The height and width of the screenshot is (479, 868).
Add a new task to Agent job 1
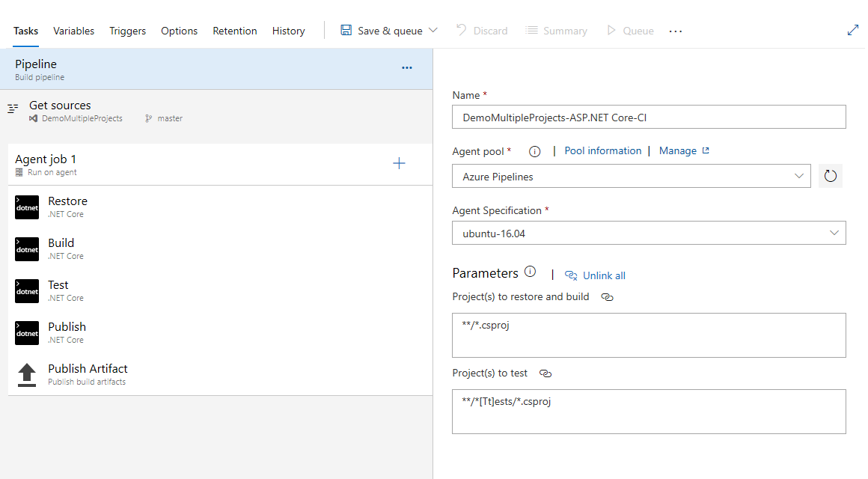(399, 162)
